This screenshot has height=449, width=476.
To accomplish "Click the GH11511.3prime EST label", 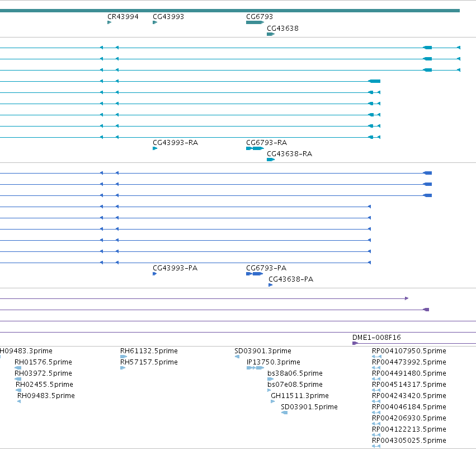I will tap(300, 396).
